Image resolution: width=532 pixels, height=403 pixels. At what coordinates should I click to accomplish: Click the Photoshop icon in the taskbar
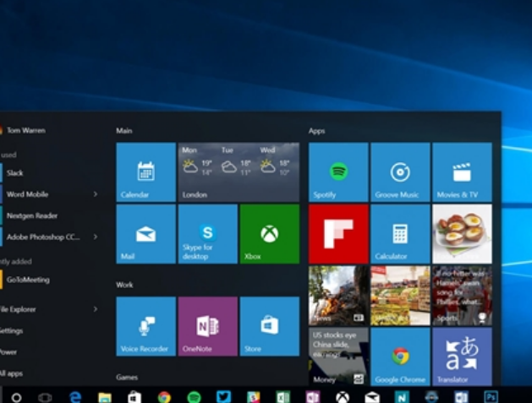(x=491, y=396)
